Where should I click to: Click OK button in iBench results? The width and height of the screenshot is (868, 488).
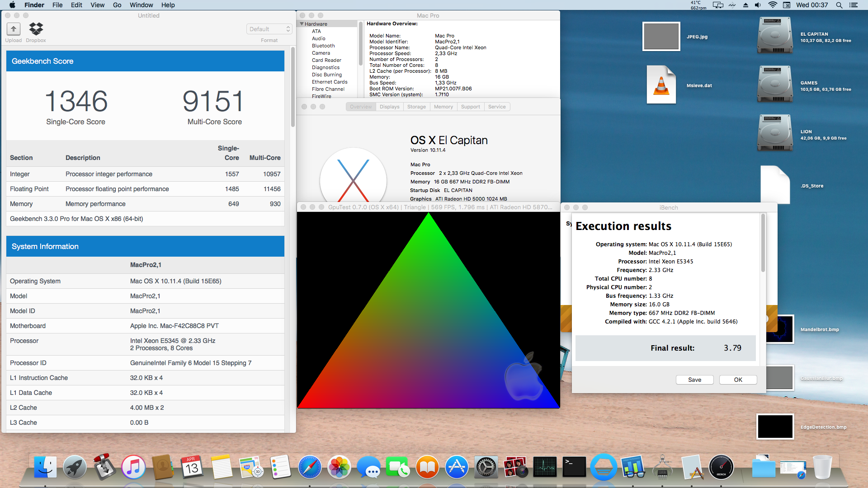pyautogui.click(x=738, y=380)
